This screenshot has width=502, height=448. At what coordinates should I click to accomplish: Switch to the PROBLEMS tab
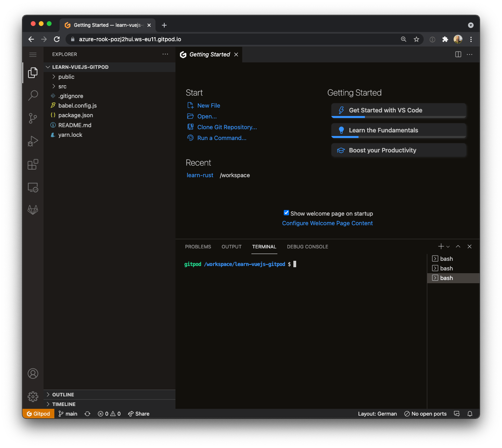coord(198,247)
